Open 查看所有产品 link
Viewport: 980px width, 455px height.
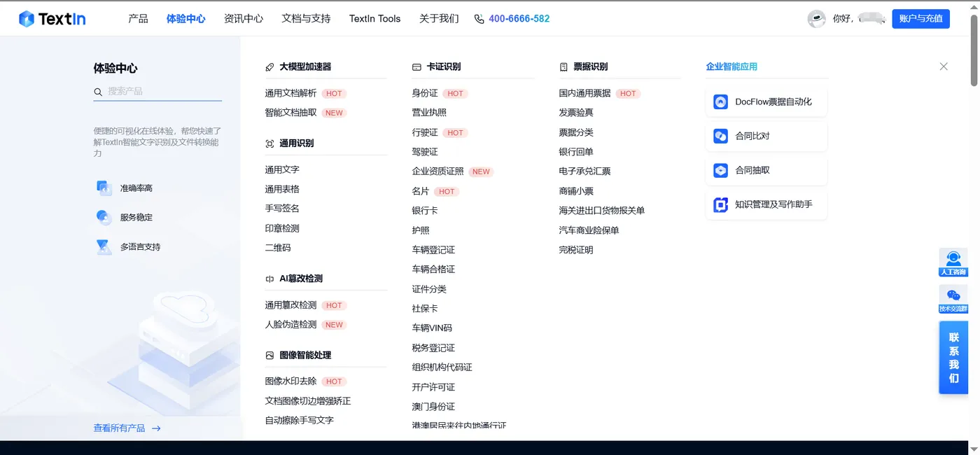click(x=119, y=428)
